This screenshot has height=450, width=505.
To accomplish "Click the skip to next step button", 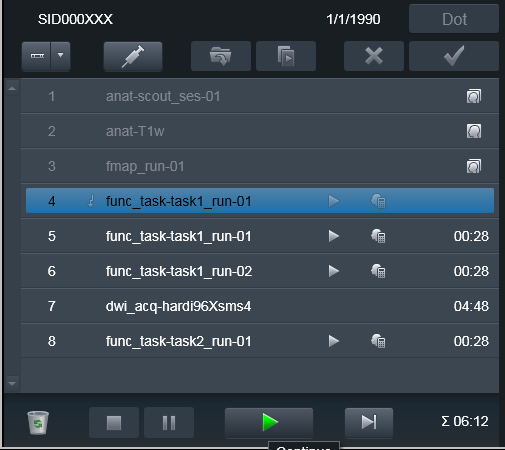I will (x=369, y=422).
